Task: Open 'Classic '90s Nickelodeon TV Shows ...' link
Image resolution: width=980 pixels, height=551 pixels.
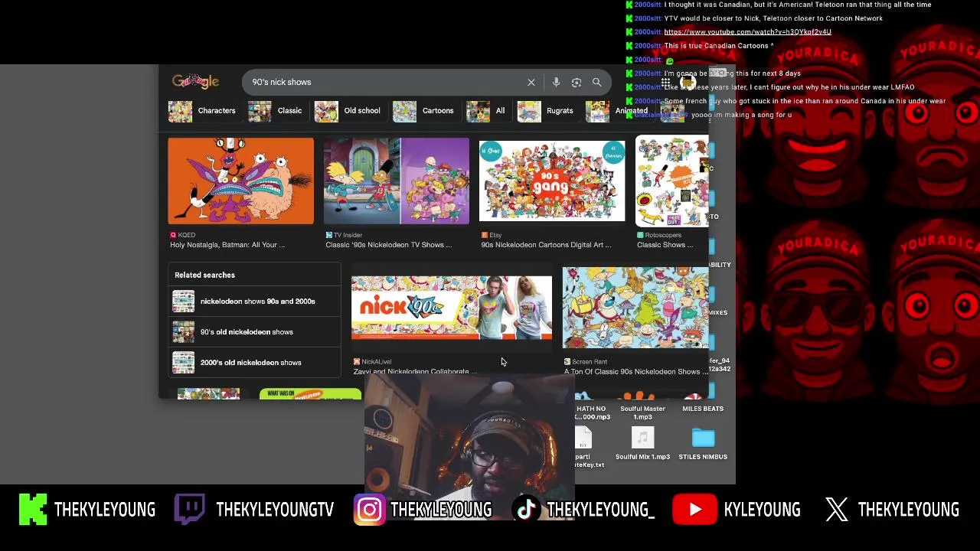Action: tap(389, 245)
